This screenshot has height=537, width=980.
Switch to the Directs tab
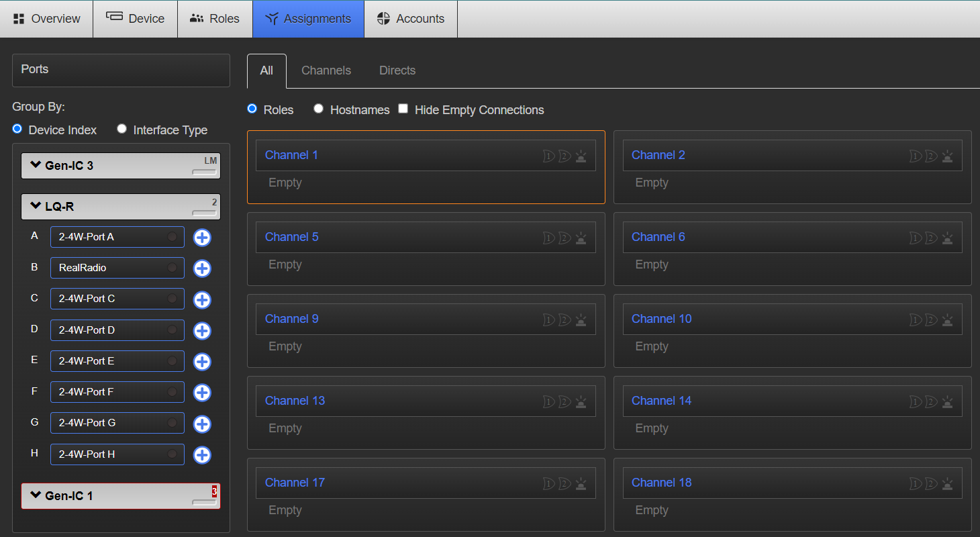(x=397, y=70)
